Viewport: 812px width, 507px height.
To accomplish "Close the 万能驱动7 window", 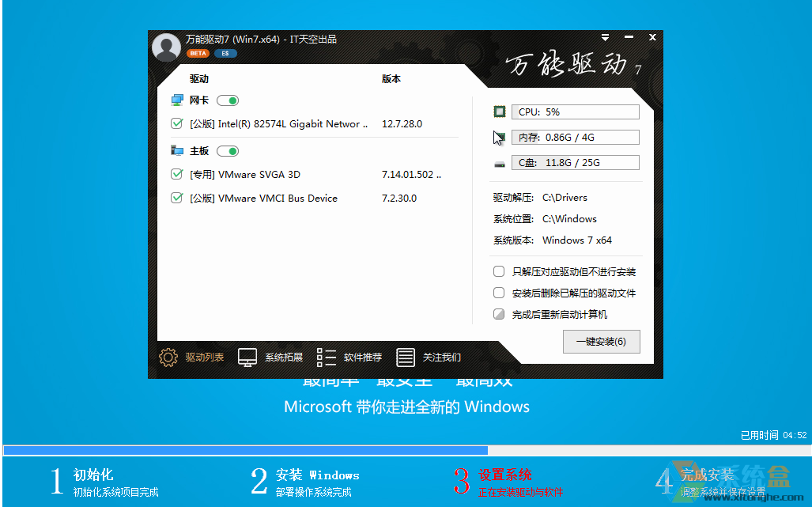I will click(x=652, y=37).
